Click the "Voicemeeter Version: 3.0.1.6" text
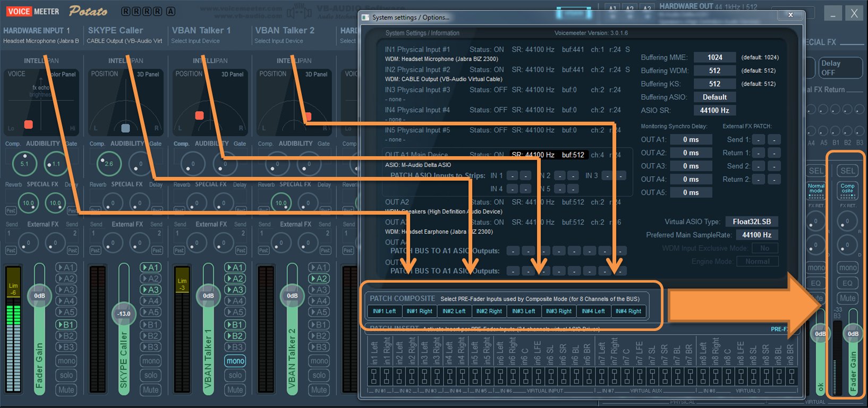The image size is (868, 408). [591, 33]
